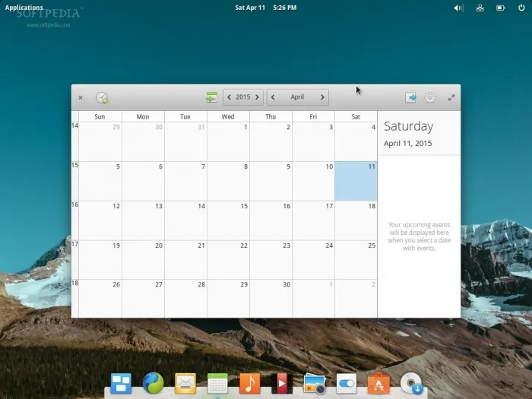
Task: Open the date and time indicator
Action: click(x=266, y=8)
